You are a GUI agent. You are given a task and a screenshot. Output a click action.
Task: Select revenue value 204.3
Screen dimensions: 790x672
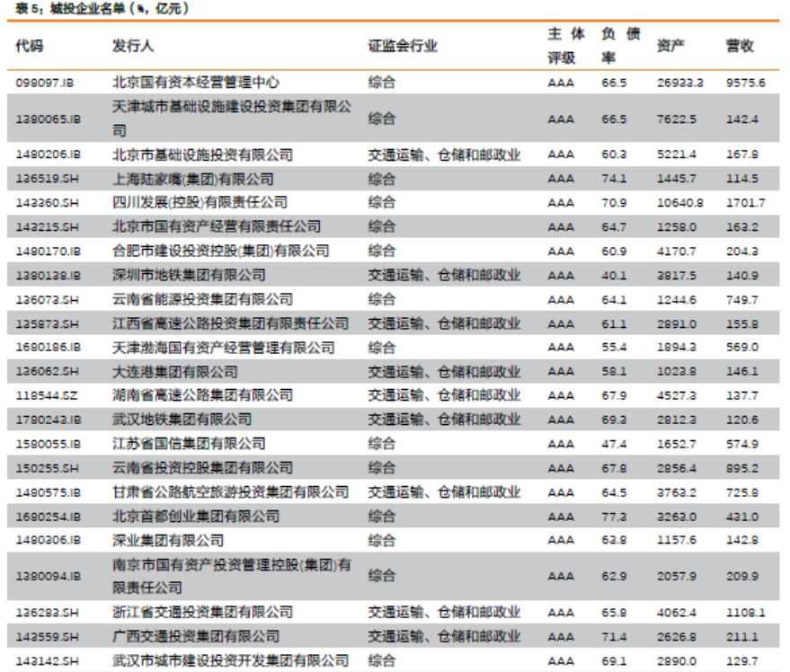pyautogui.click(x=742, y=252)
